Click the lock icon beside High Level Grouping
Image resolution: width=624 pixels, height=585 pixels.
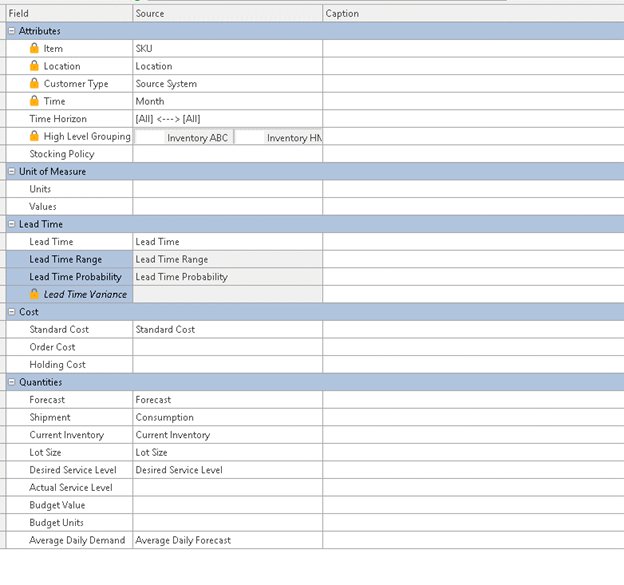pyautogui.click(x=34, y=136)
